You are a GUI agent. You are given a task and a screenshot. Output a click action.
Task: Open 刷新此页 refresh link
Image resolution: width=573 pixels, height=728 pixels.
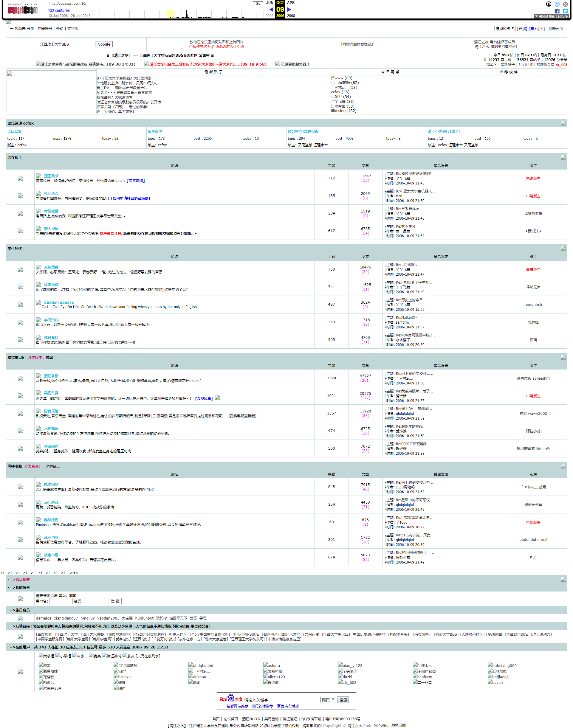(x=555, y=29)
